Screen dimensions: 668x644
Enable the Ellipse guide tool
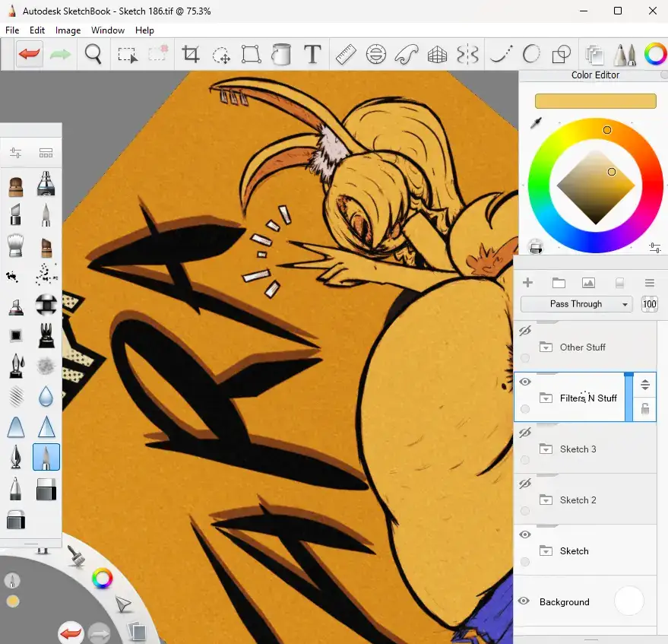(x=375, y=54)
